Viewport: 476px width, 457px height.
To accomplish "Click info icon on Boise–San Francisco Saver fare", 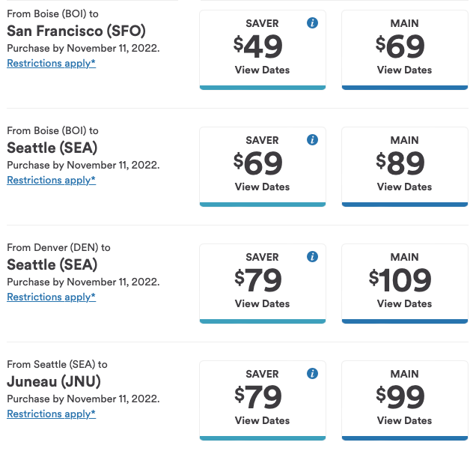I will pyautogui.click(x=313, y=23).
